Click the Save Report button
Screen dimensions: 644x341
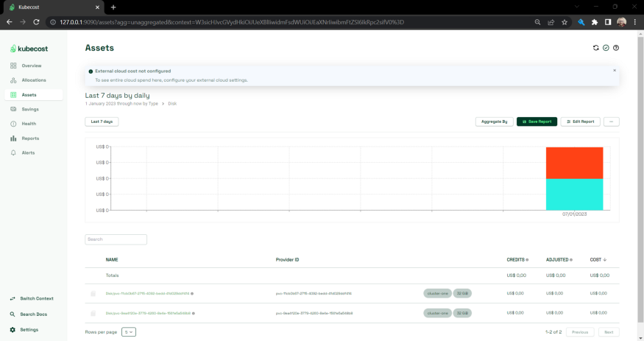537,122
